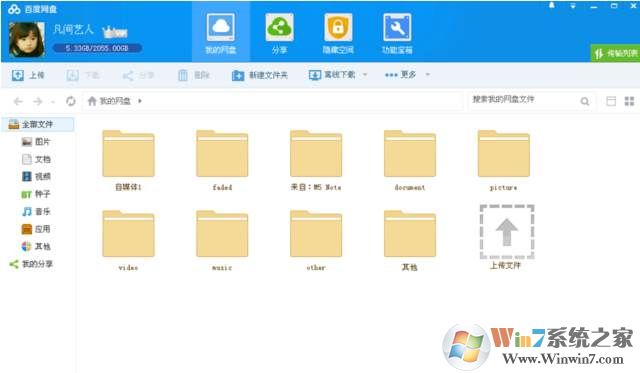
Task: Focus the search files input field
Action: [524, 100]
